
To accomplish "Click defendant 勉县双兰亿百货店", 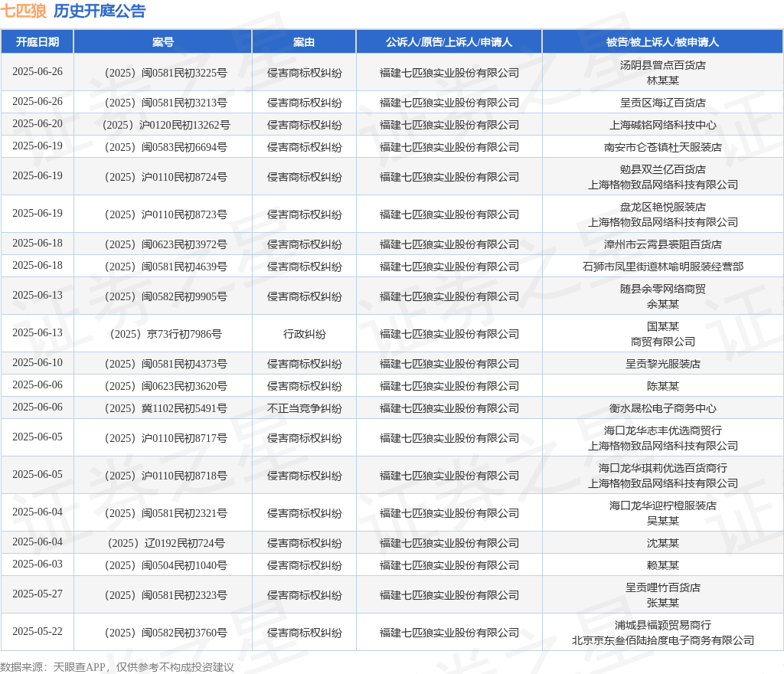I will point(663,169).
